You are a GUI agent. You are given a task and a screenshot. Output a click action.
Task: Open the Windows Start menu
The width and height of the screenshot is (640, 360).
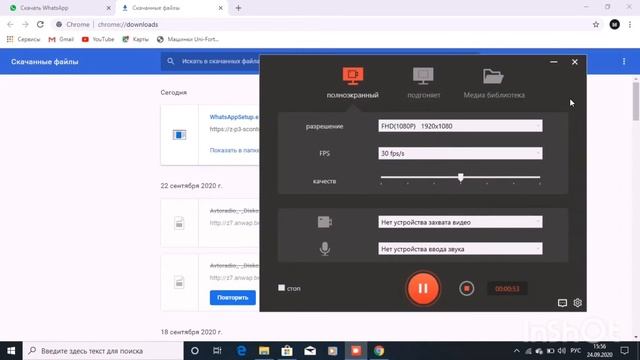pos(11,351)
